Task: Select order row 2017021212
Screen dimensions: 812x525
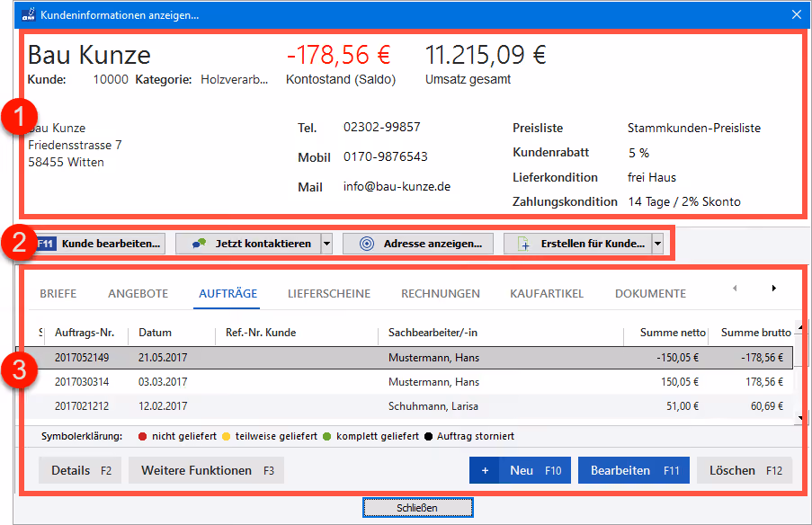Action: 410,406
